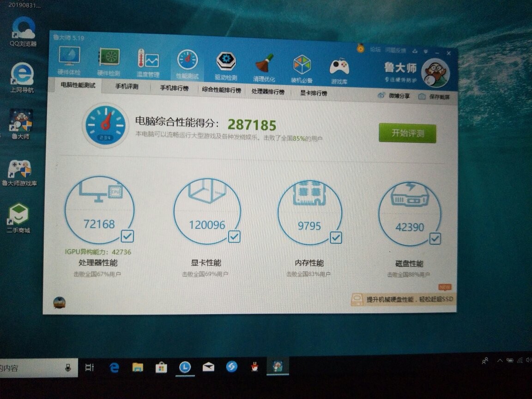Open 驱动检测 driver detection icon
532x399 pixels.
(226, 66)
